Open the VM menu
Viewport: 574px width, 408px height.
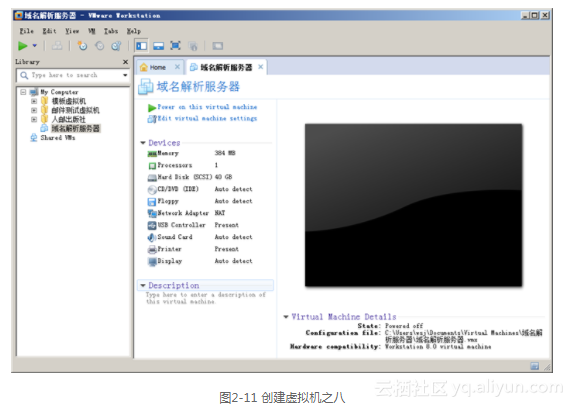pyautogui.click(x=92, y=31)
